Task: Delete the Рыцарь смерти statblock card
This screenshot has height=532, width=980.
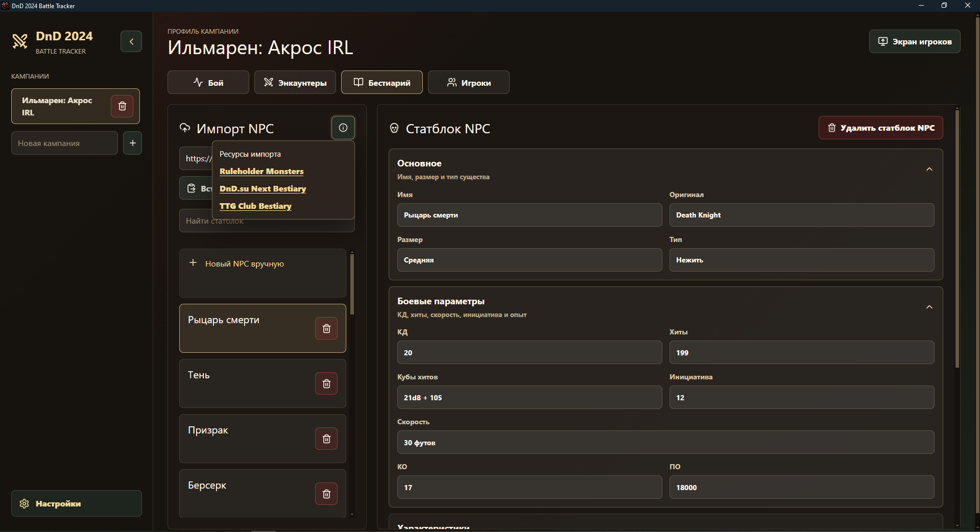Action: (326, 328)
